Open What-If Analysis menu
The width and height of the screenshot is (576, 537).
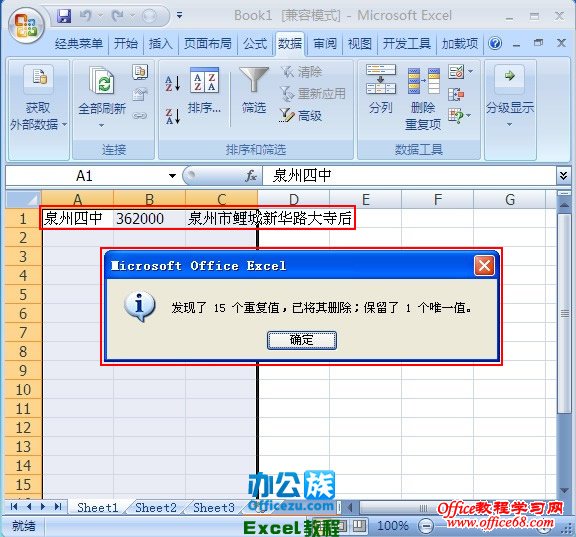tap(460, 116)
